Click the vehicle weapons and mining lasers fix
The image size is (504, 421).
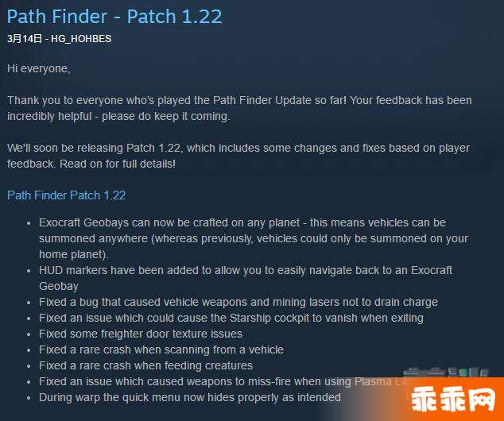tap(238, 302)
